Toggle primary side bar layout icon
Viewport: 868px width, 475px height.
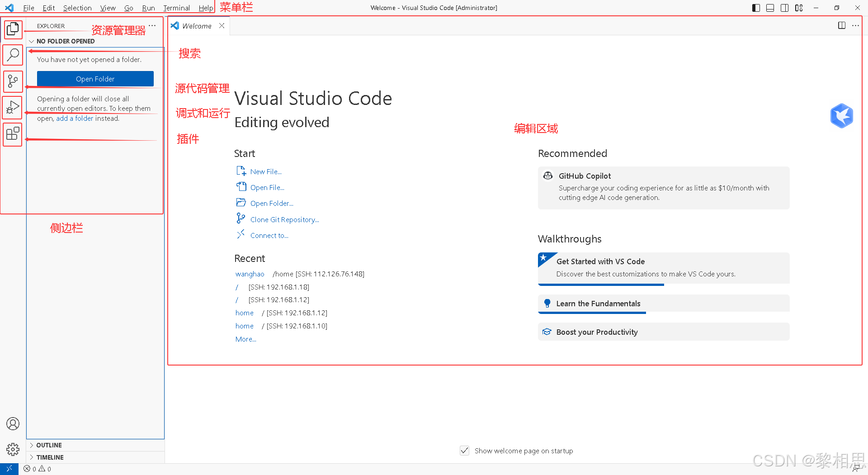coord(756,8)
